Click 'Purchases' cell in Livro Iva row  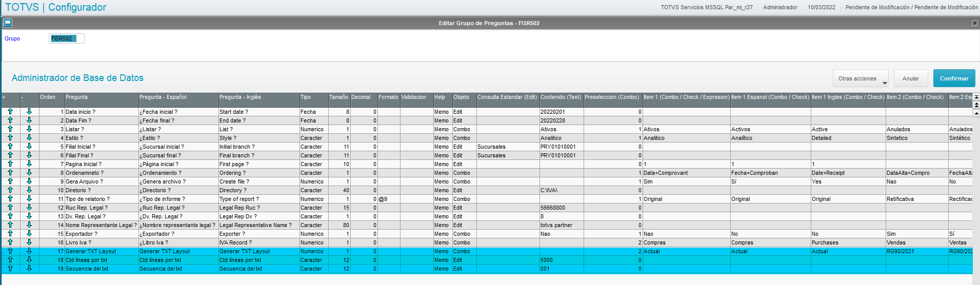click(x=848, y=242)
